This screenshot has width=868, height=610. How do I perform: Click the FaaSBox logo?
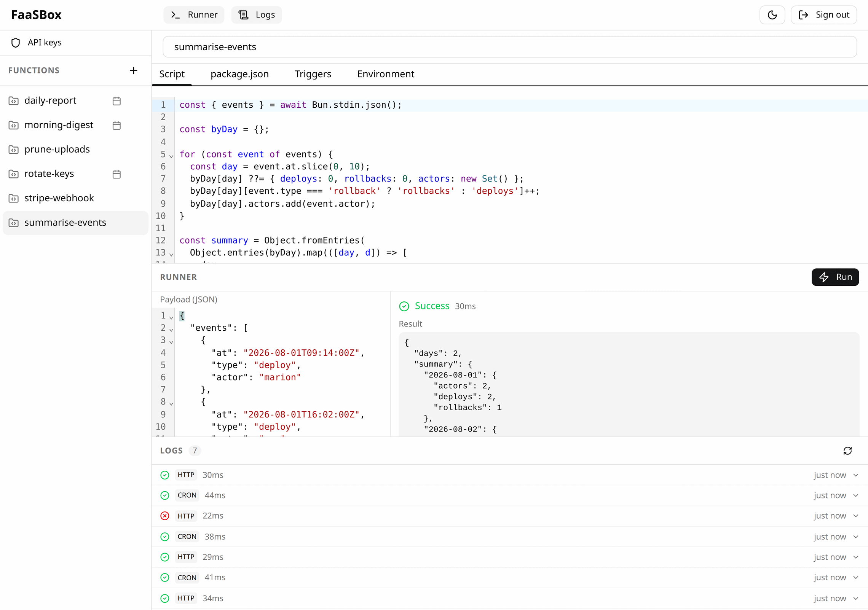pos(36,15)
